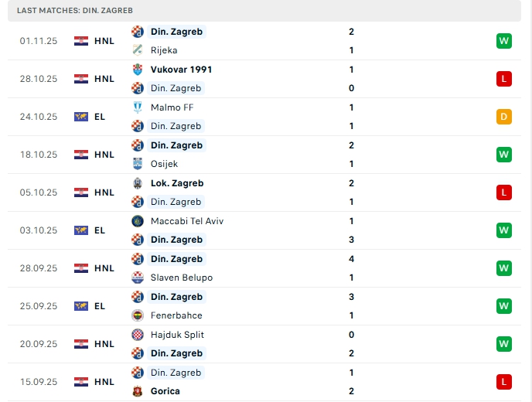Click the Hajduk Split team crest
This screenshot has height=402, width=532.
click(137, 335)
